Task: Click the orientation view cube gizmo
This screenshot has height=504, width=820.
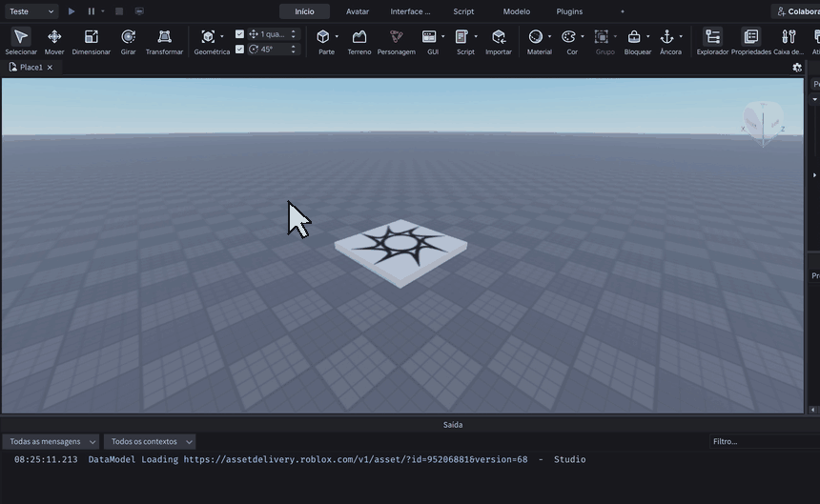Action: [x=763, y=123]
